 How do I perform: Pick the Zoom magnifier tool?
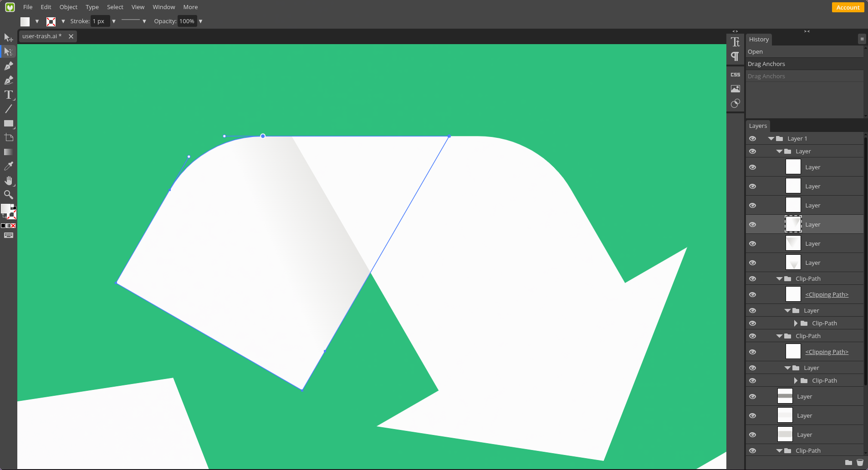click(x=9, y=195)
